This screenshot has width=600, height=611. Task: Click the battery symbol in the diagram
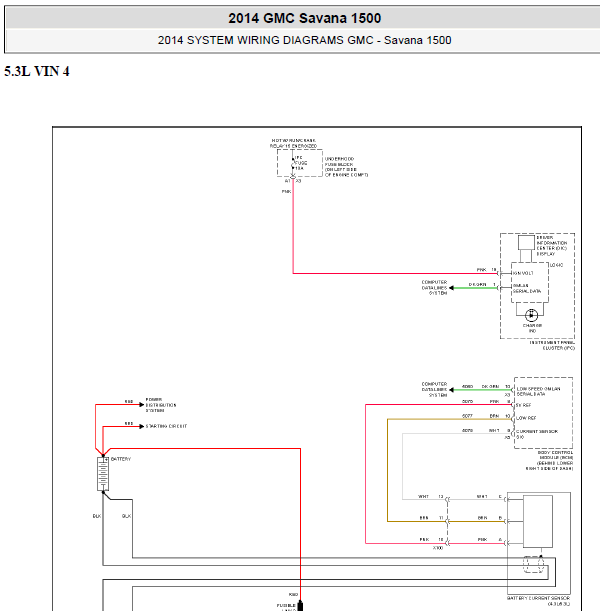point(103,474)
